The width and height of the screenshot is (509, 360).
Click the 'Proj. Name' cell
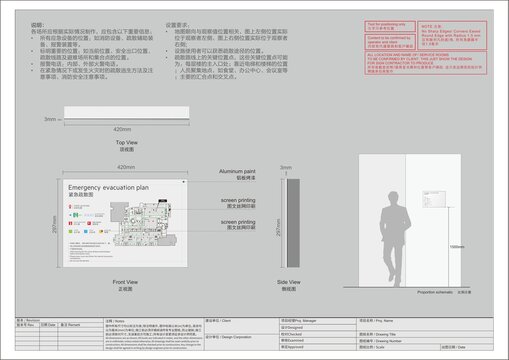tap(425, 324)
